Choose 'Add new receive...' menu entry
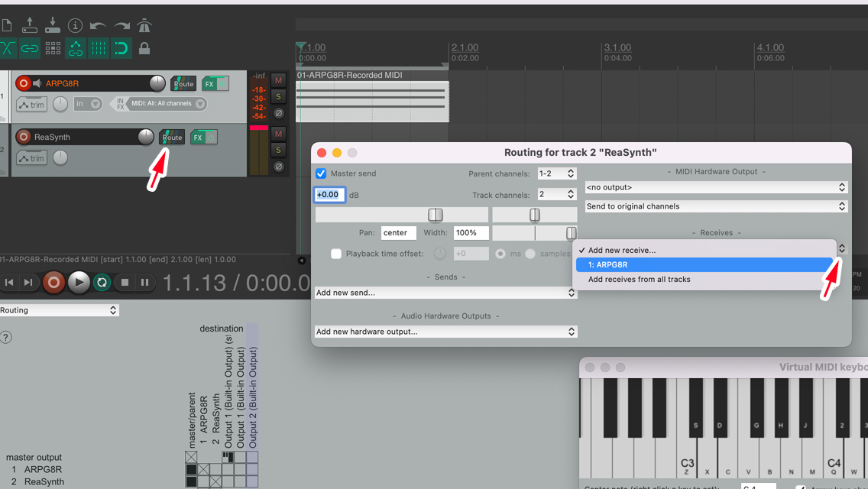868x489 pixels. [x=704, y=251]
